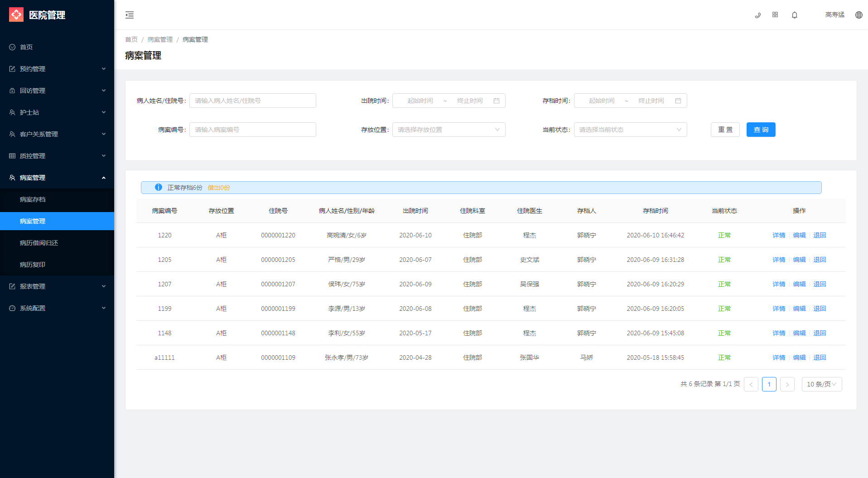Click username 高寿猛 in header
This screenshot has width=868, height=478.
[x=834, y=15]
